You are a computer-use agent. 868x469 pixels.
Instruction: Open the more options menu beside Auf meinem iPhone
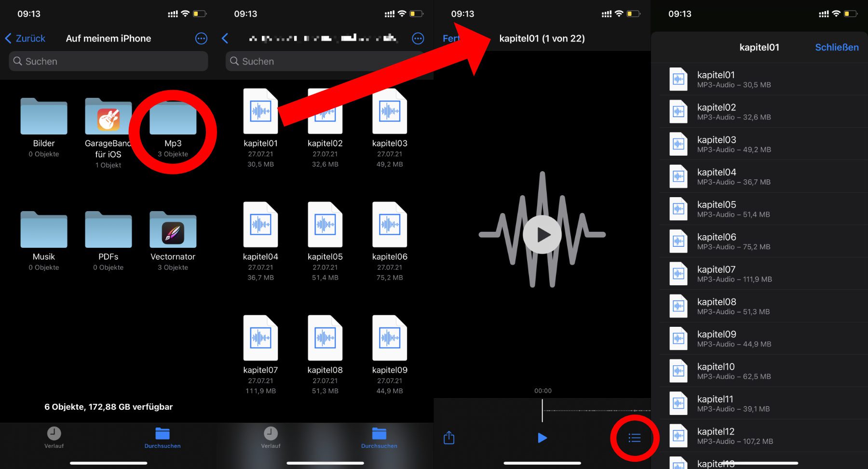201,38
